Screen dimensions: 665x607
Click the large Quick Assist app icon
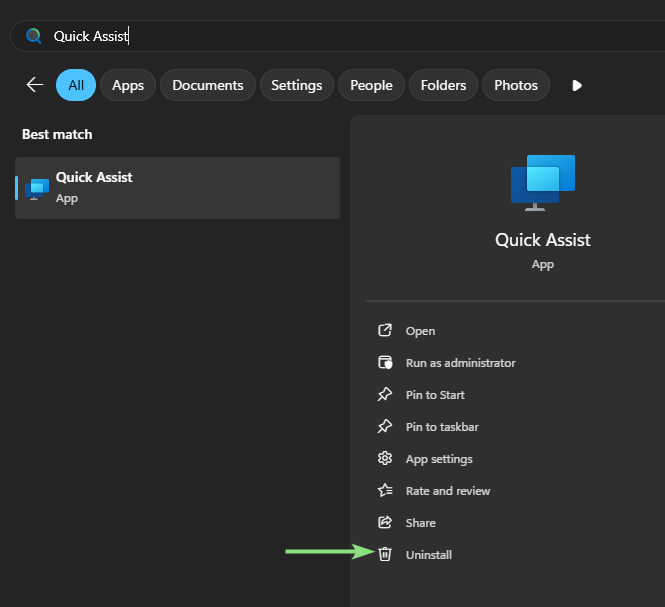[543, 183]
